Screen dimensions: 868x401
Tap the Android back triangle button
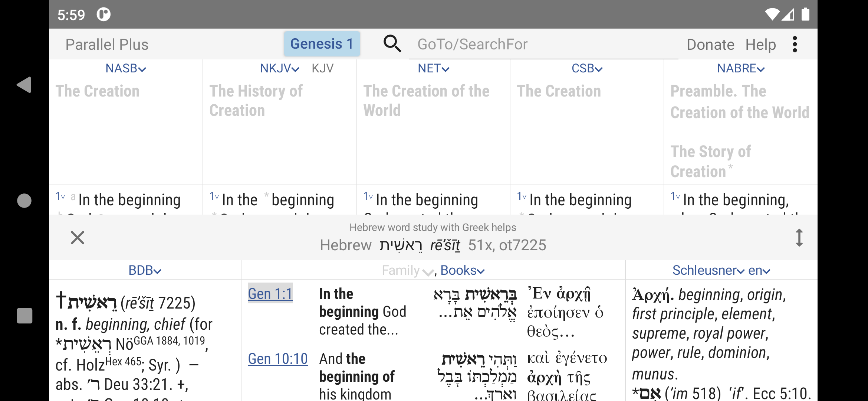[x=24, y=85]
